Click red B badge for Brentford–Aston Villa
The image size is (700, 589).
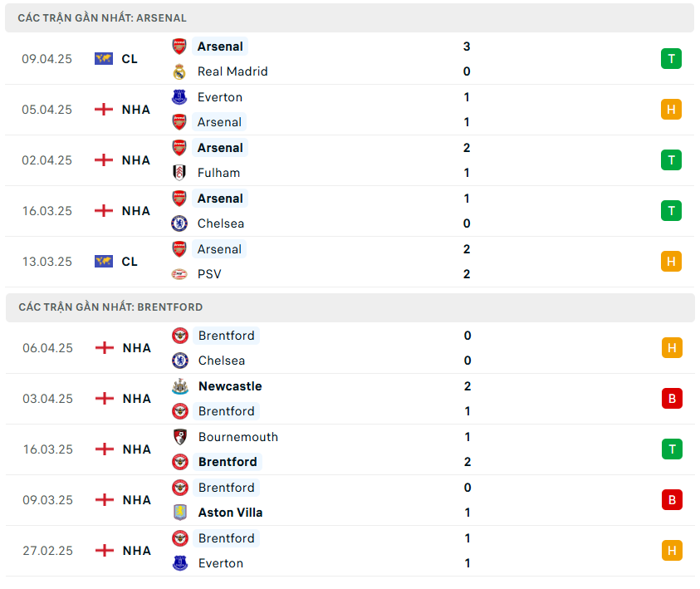click(672, 500)
